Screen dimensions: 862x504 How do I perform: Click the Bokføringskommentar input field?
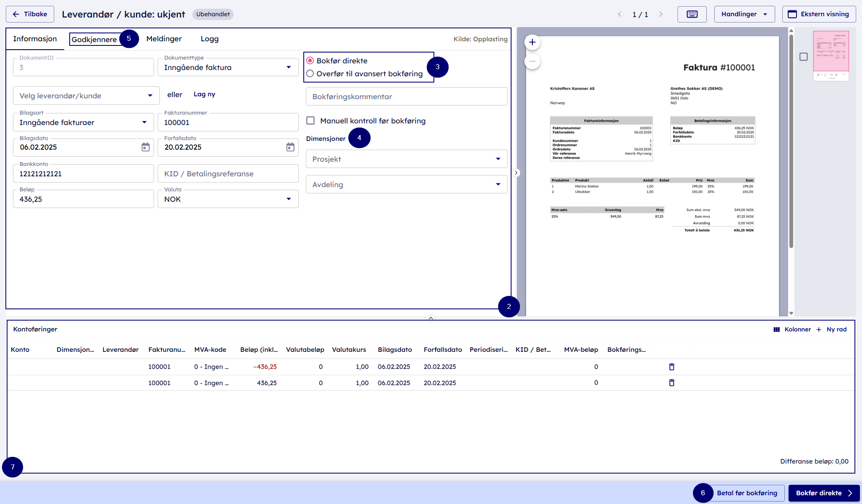(x=406, y=97)
